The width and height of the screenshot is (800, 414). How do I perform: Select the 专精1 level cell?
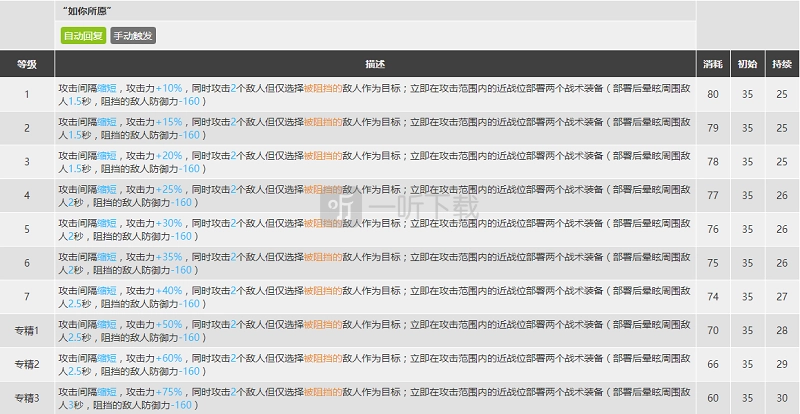(x=27, y=331)
